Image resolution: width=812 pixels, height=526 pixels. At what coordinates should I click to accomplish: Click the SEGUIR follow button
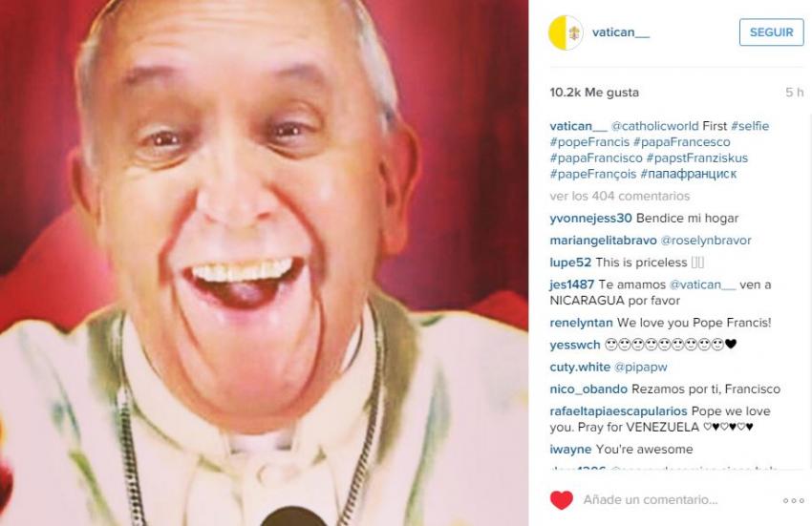pos(771,32)
